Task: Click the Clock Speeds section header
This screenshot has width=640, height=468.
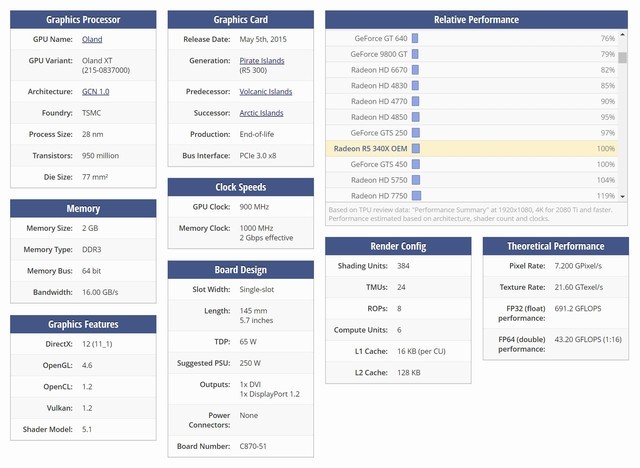Action: (x=241, y=187)
